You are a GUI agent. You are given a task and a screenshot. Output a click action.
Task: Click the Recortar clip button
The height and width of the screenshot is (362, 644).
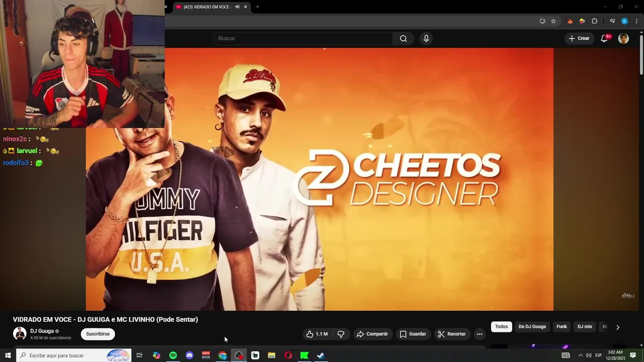(x=452, y=334)
